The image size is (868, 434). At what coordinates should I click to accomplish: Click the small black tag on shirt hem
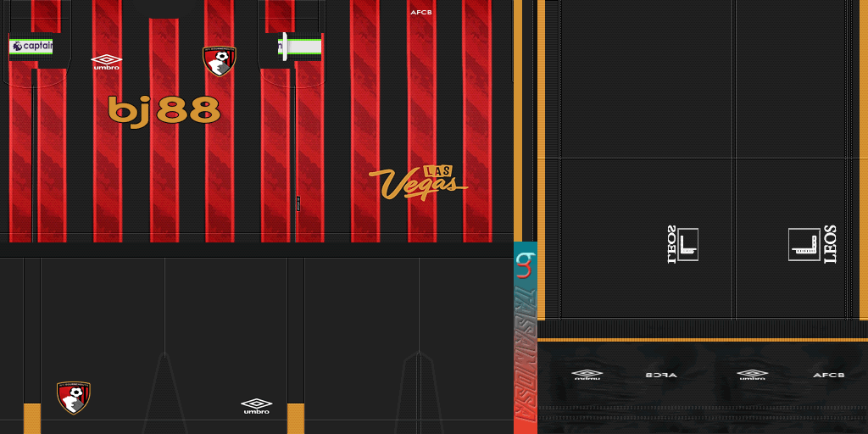[x=297, y=203]
